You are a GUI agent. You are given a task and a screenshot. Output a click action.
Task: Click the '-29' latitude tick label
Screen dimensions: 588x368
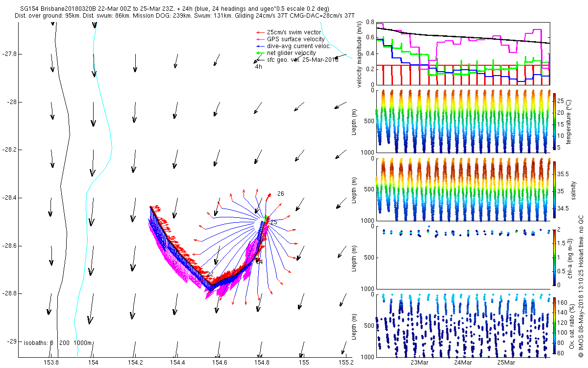click(12, 341)
